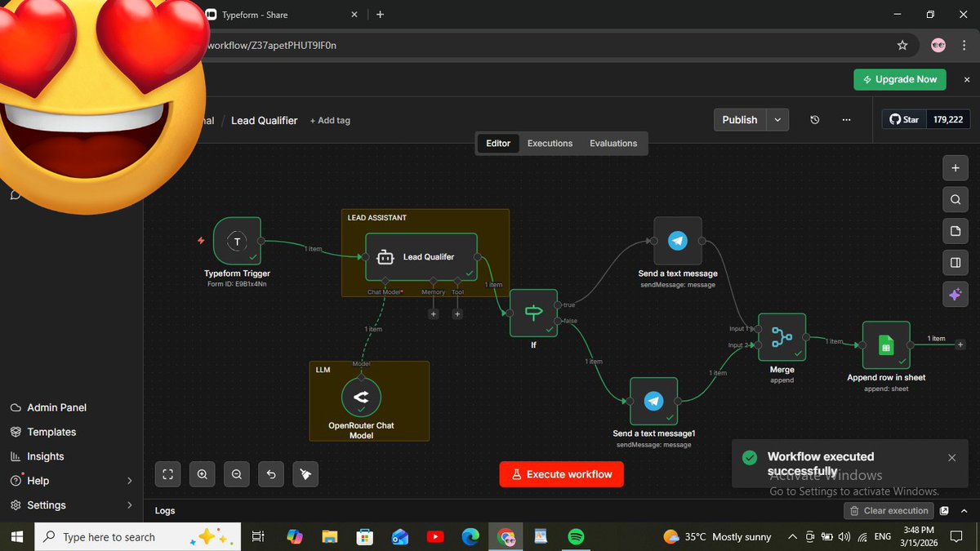Open the OpenRouter Chat Model node
Screen dimensions: 980x551
(361, 397)
